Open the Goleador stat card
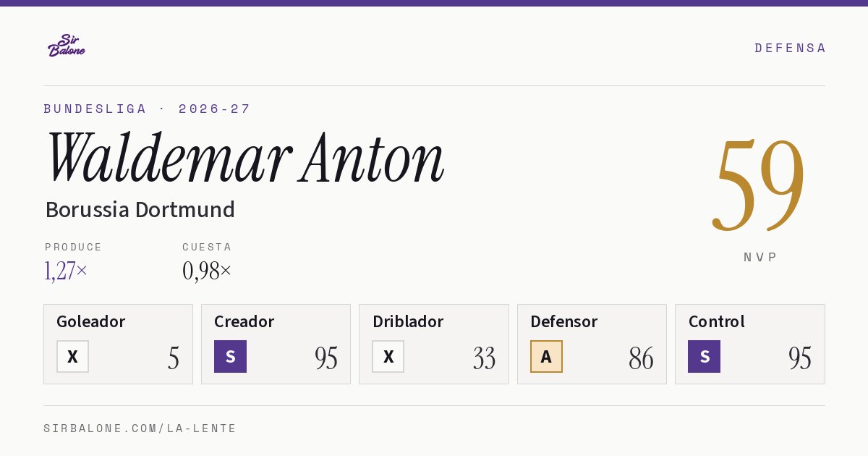The height and width of the screenshot is (456, 868). [118, 344]
